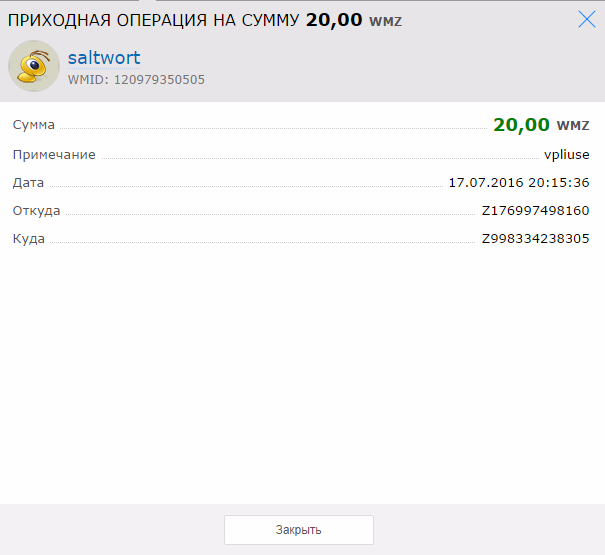The image size is (605, 555).
Task: Click the Примечание row label
Action: tap(54, 155)
